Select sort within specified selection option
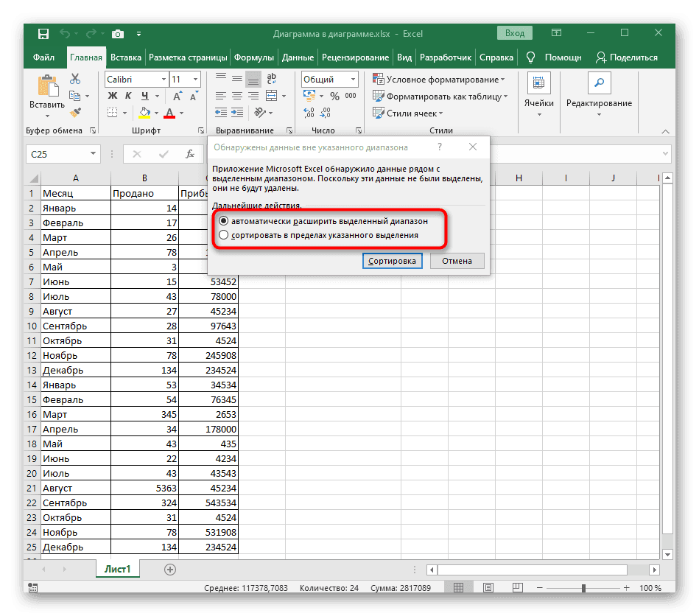The image size is (699, 616). point(224,235)
